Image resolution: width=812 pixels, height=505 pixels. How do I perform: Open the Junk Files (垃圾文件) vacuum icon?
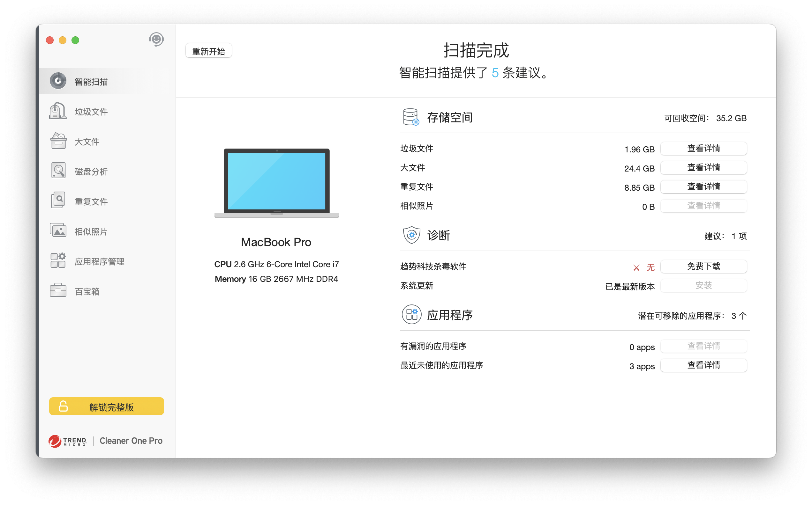coord(58,111)
